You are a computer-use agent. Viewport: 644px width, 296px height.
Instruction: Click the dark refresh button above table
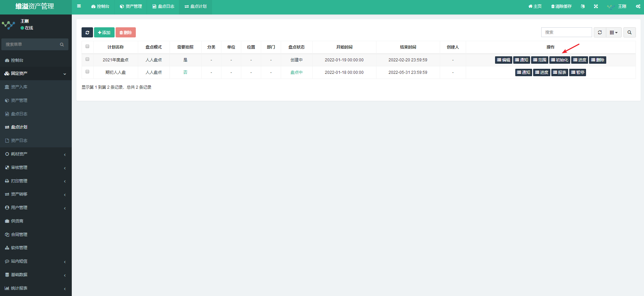pyautogui.click(x=87, y=32)
